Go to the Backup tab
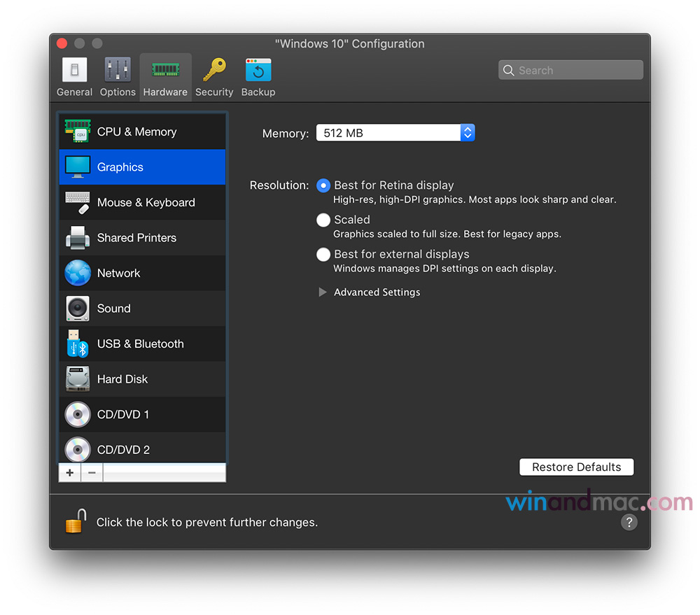Viewport: 700px width, 615px height. click(x=258, y=77)
